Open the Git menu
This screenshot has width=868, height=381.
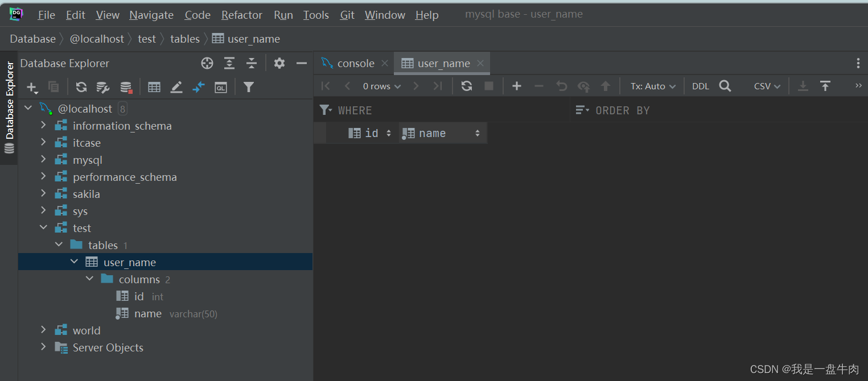click(347, 15)
